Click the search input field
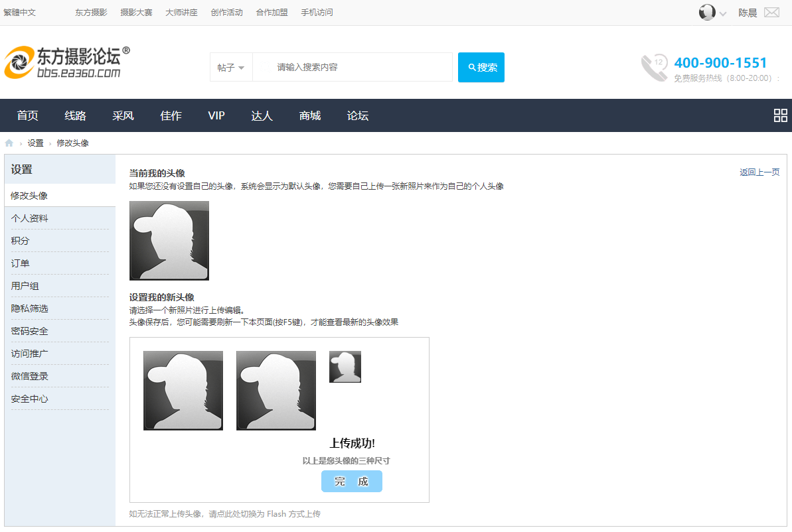The width and height of the screenshot is (792, 532). tap(352, 67)
